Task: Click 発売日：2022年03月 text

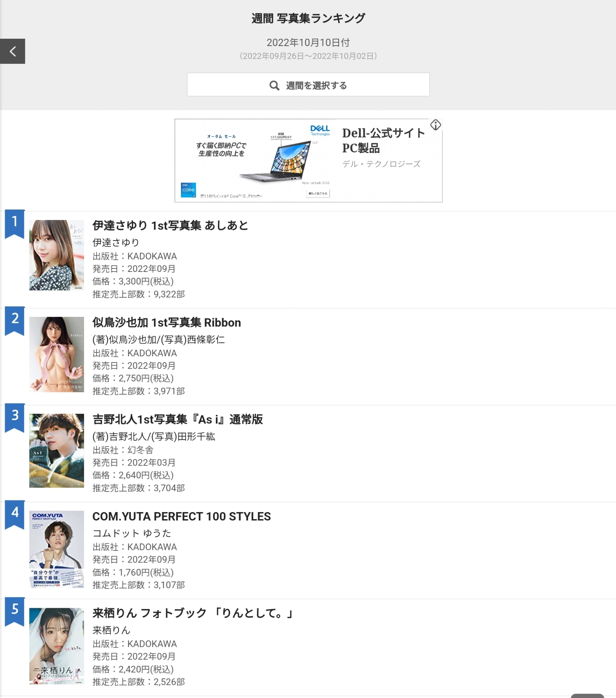Action: click(134, 463)
